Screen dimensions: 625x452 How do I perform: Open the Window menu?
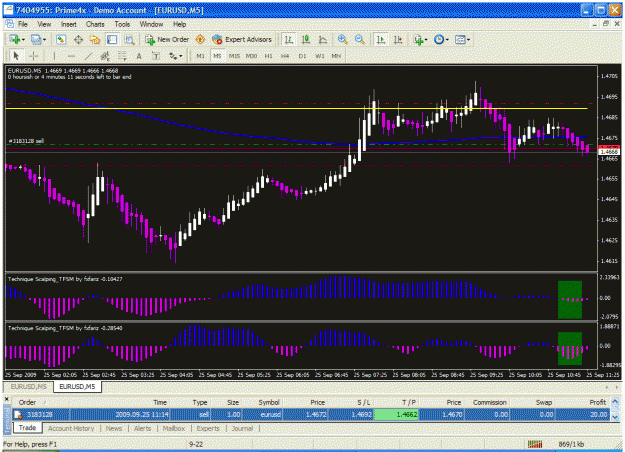tap(151, 24)
